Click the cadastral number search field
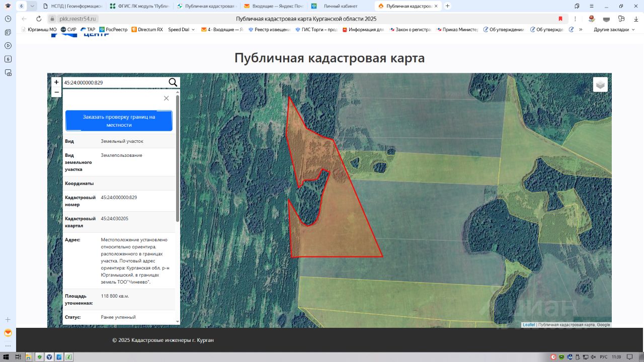The height and width of the screenshot is (362, 644). pos(115,82)
